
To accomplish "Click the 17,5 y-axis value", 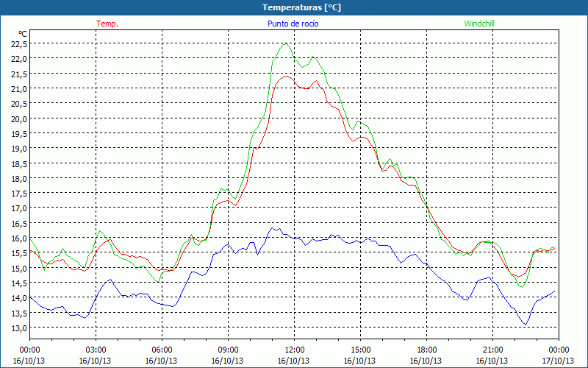I will [20, 194].
